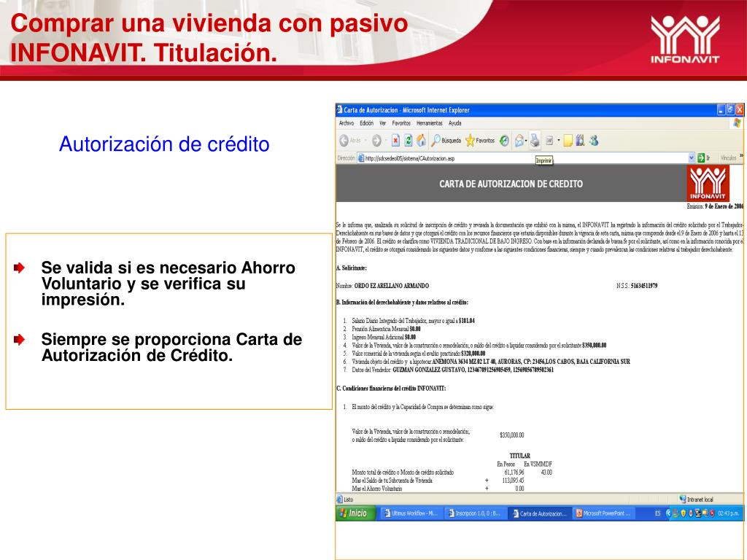Click the red INFONAVIT logo in the letter header
The image size is (747, 560).
(x=708, y=183)
